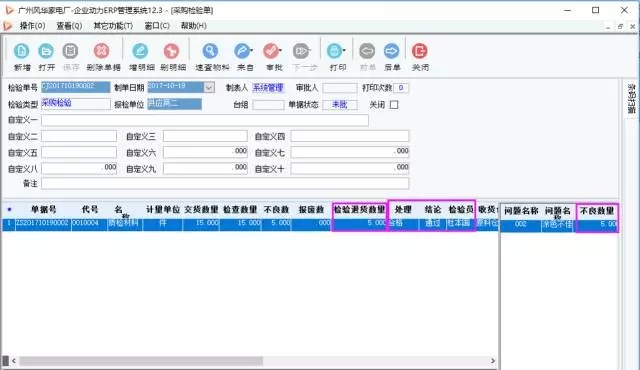Click the 打印 print icon
Screen dimensions: 640x370
coord(334,51)
